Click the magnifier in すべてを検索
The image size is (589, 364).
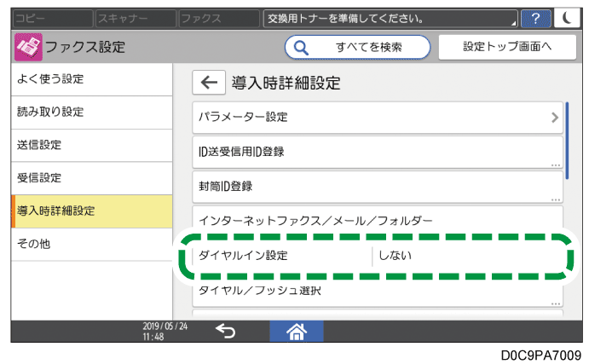point(301,48)
